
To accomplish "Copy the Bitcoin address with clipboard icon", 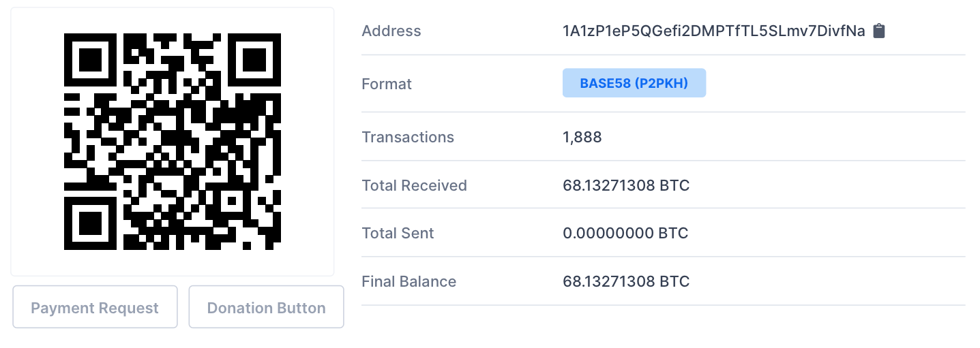I will click(879, 31).
